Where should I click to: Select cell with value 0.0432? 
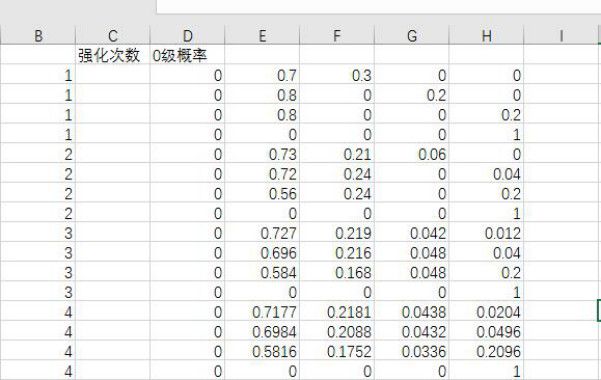(412, 332)
